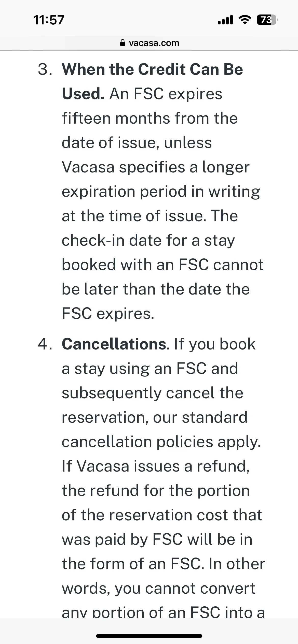
Task: Tap the 11:57 clock in status bar
Action: pyautogui.click(x=49, y=20)
